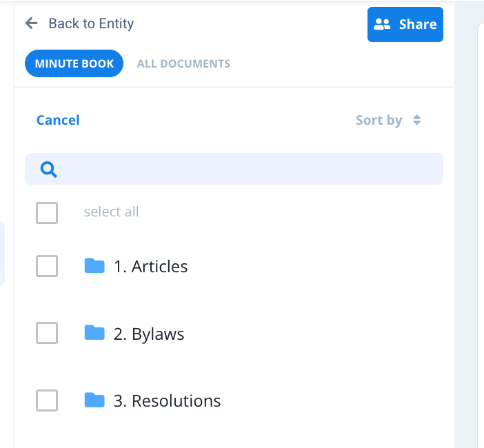The height and width of the screenshot is (448, 484).
Task: Click the sort arrows icon
Action: [x=416, y=120]
